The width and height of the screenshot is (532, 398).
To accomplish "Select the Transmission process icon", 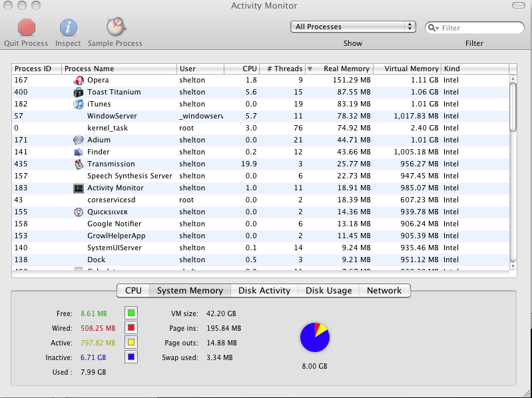I will click(79, 164).
